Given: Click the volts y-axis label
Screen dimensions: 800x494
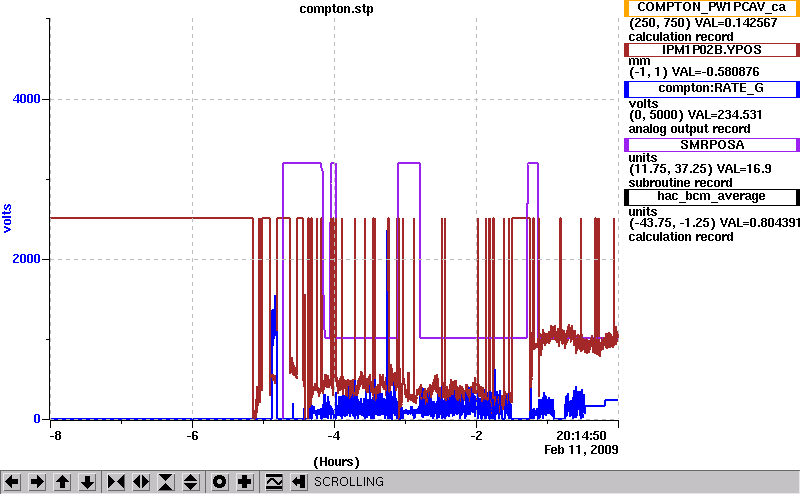Looking at the screenshot, I should (x=7, y=218).
